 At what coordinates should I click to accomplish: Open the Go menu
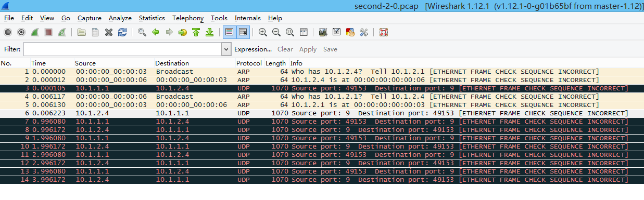click(66, 18)
